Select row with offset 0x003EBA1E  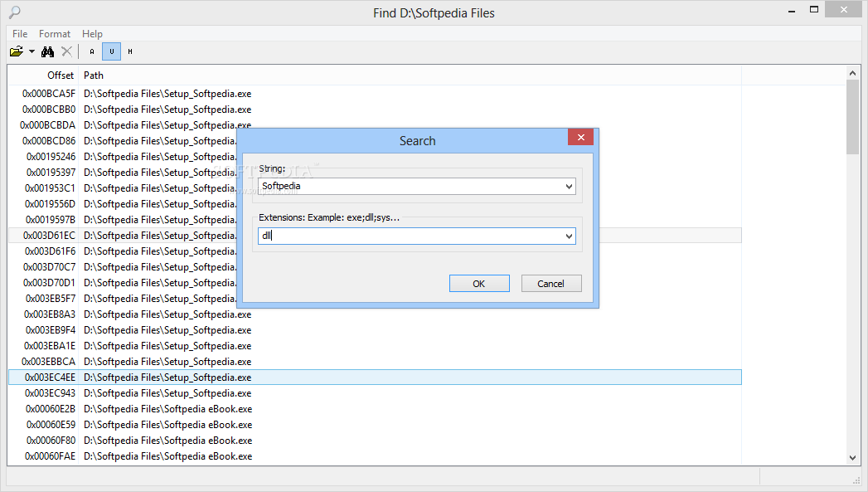pos(375,346)
